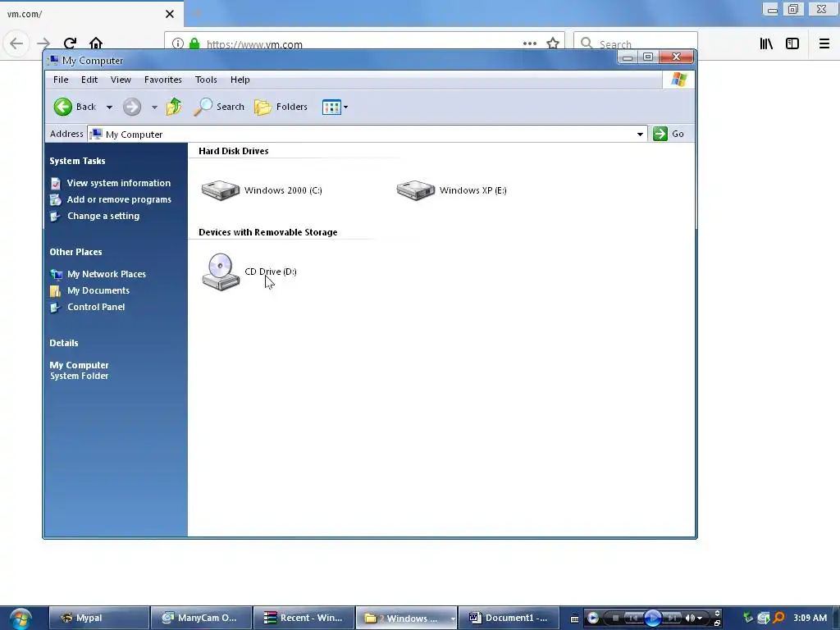Screen dimensions: 840x630
Task: Bookmark this page with the star icon
Action: coord(553,43)
